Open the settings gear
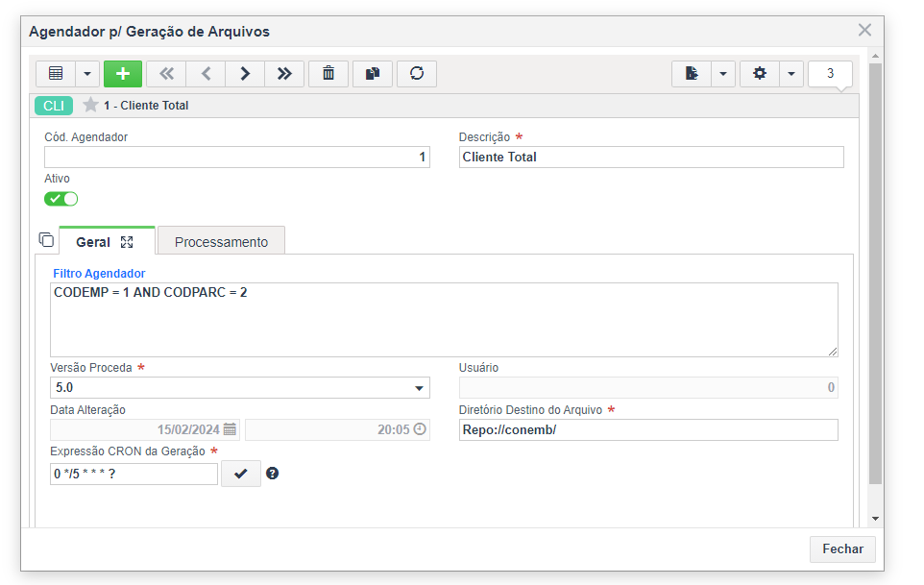 click(760, 74)
